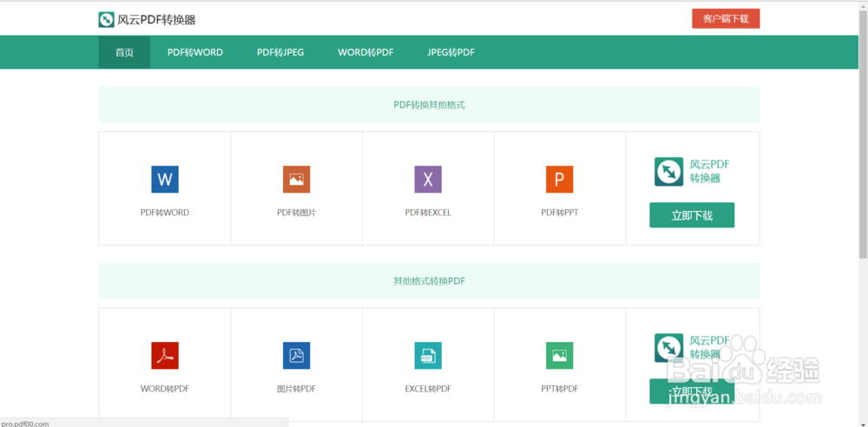Click the orange image icon for PDF转图片
This screenshot has height=427, width=868.
point(296,180)
